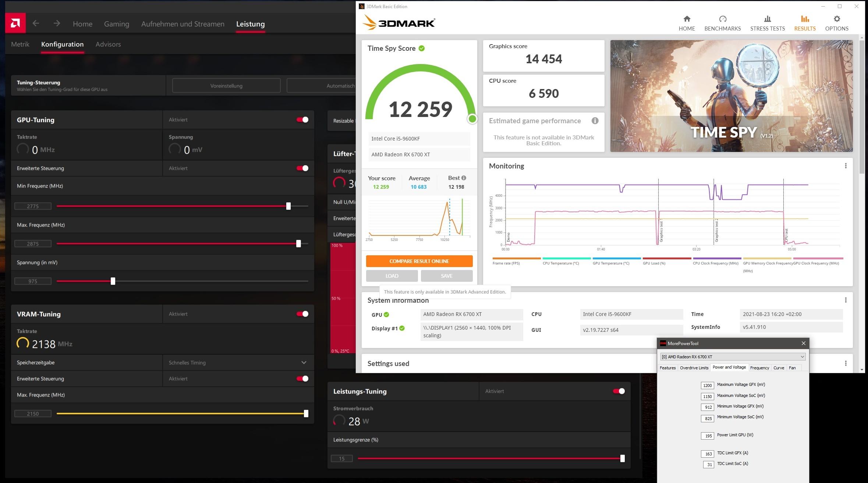Image resolution: width=868 pixels, height=483 pixels.
Task: Open MorePowerTool Frequency tab
Action: coord(759,367)
